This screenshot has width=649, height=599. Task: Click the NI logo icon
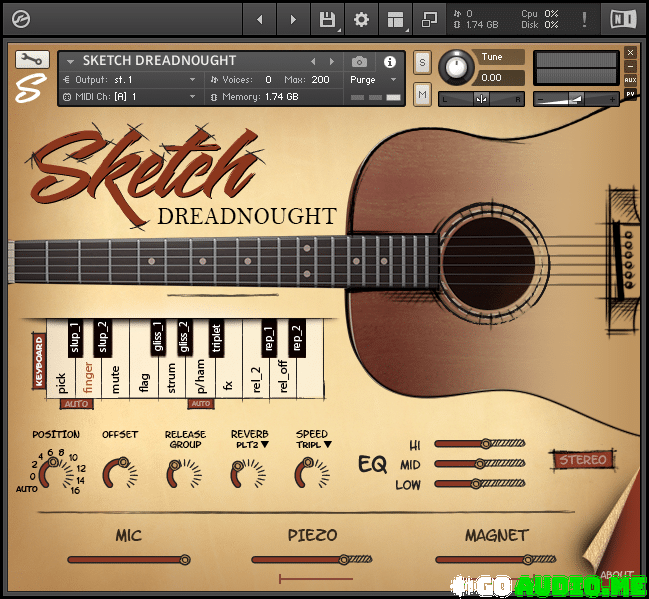click(623, 19)
